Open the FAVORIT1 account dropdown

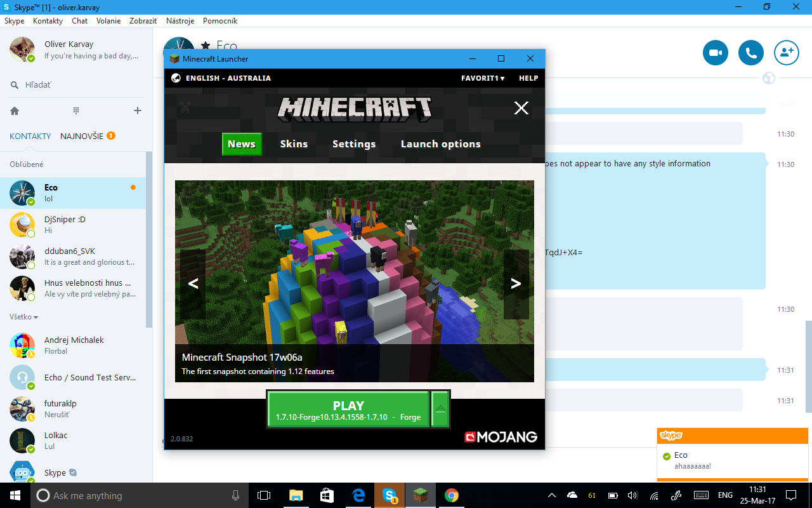point(483,78)
